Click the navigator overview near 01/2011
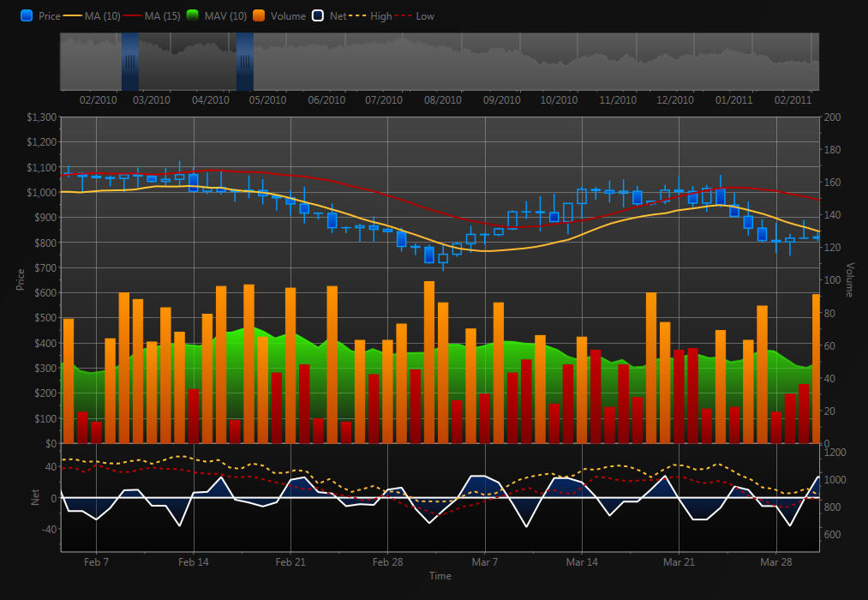868x600 pixels. [x=733, y=62]
